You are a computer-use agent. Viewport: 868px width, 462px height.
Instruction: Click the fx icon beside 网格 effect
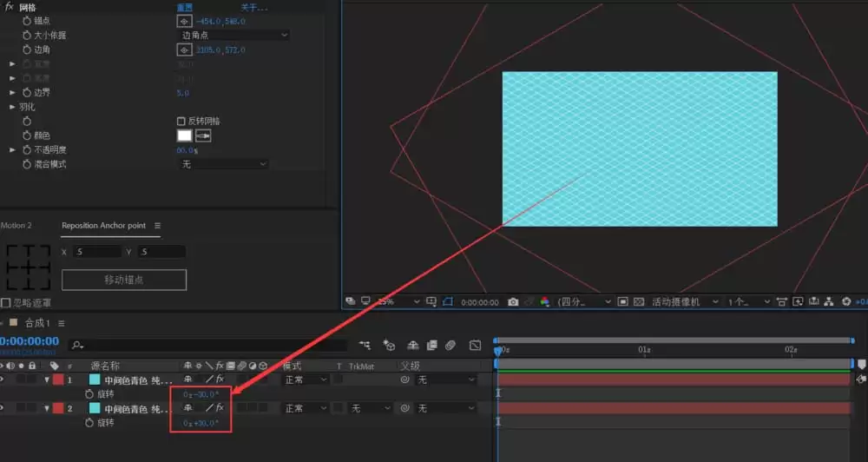(x=9, y=7)
